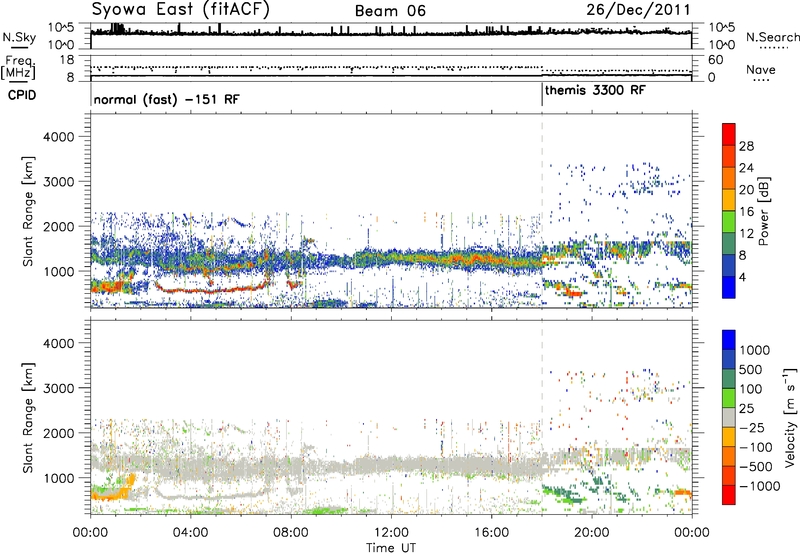Click the 'CPID' row label
This screenshot has height=554, width=800.
[22, 95]
